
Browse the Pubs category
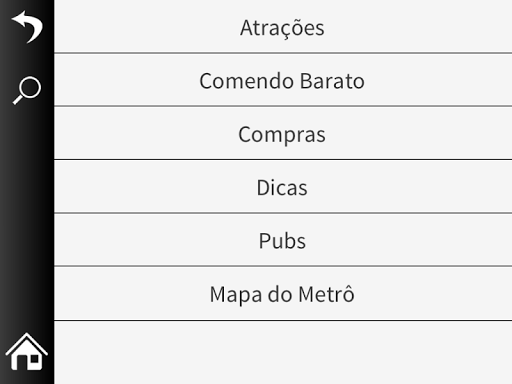pos(283,240)
